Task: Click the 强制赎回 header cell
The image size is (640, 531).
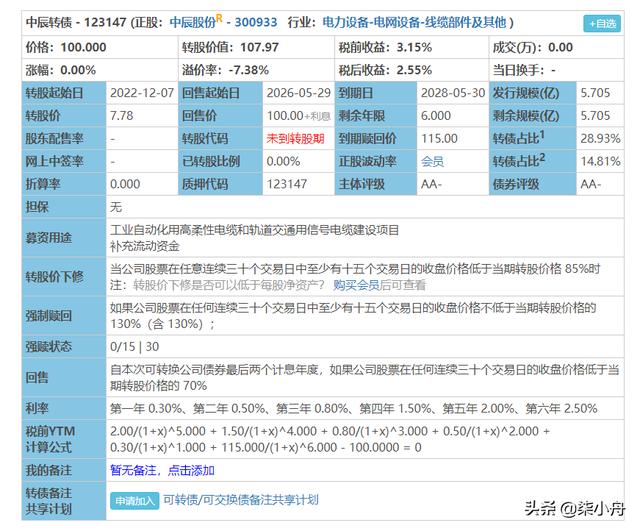Action: point(64,315)
